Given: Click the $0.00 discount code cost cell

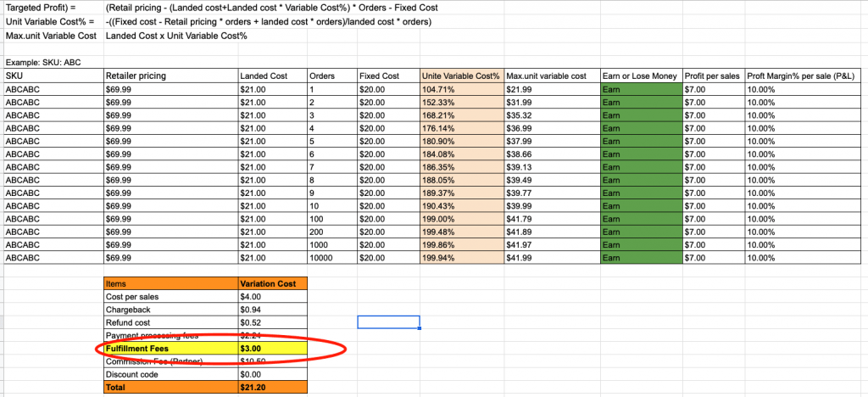Looking at the screenshot, I should (x=272, y=374).
